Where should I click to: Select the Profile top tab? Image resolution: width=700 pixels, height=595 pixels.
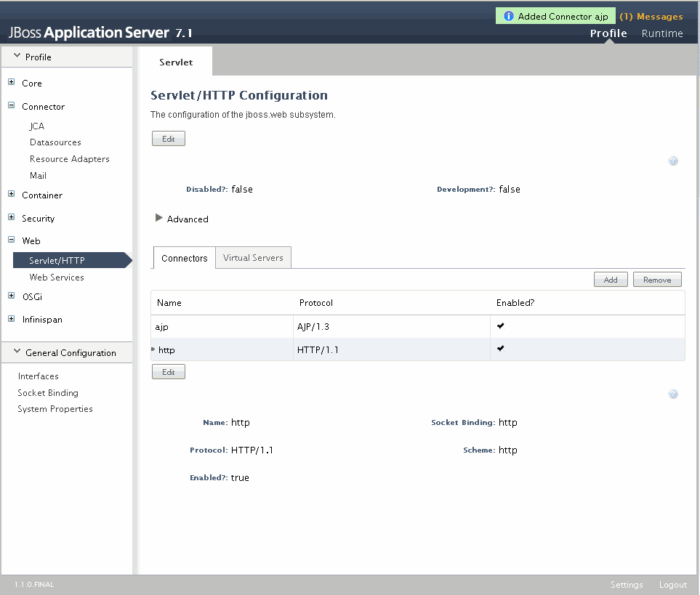pyautogui.click(x=608, y=33)
